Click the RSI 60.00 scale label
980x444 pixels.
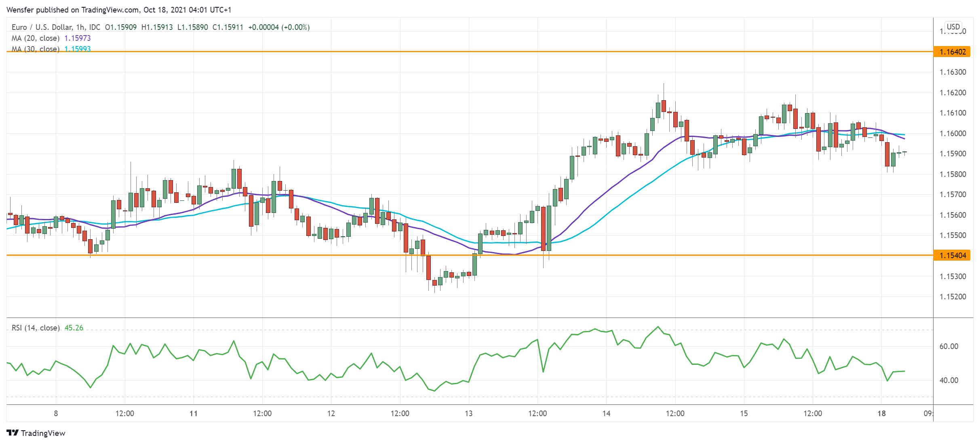click(x=948, y=346)
